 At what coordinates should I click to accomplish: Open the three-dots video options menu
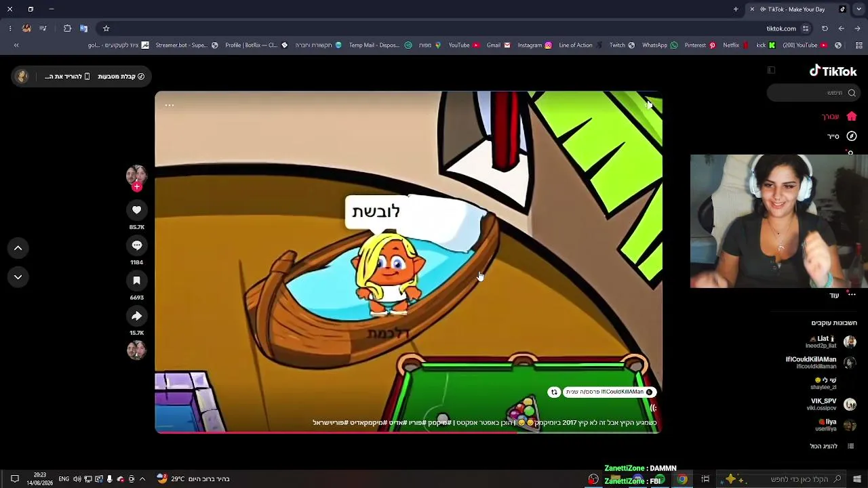(170, 105)
